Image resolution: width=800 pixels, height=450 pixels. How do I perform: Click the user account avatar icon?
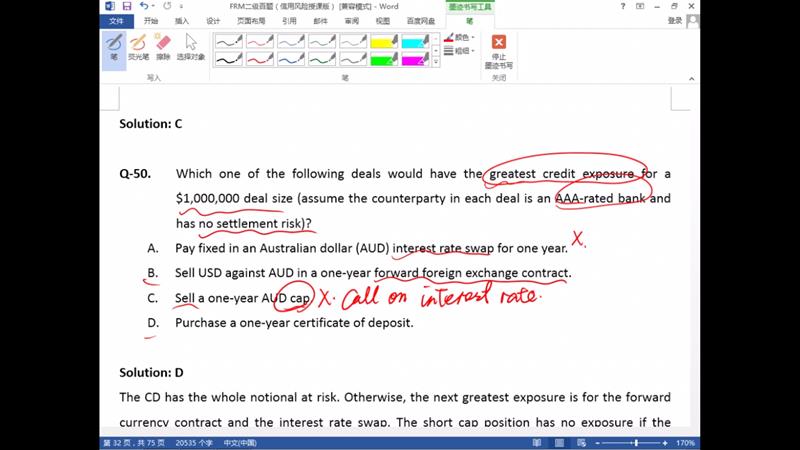[x=693, y=21]
